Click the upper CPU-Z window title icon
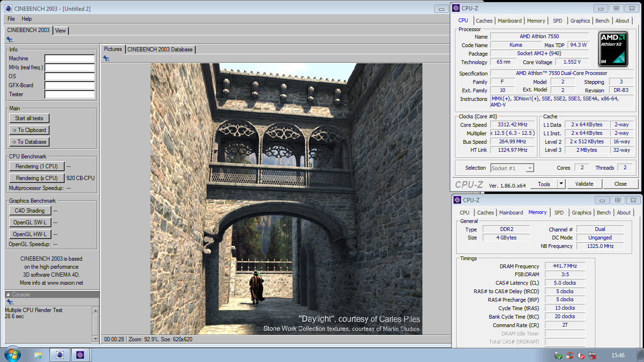The image size is (644, 362). pyautogui.click(x=457, y=8)
